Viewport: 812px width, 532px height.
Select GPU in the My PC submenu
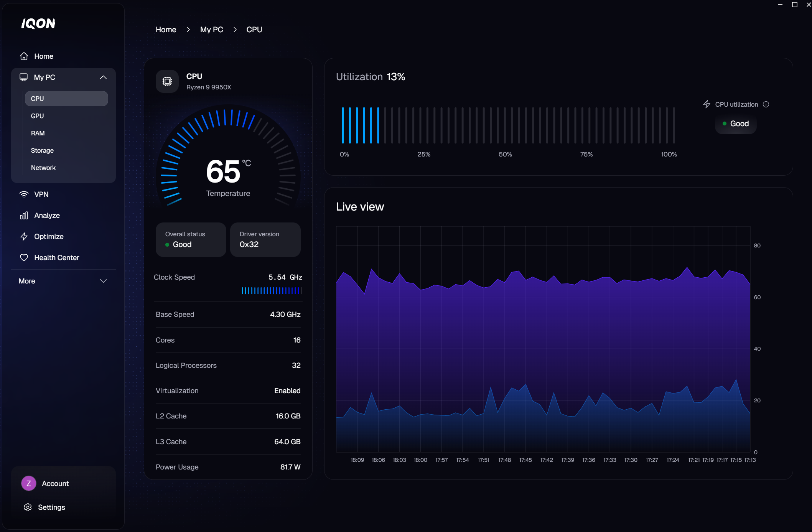[37, 116]
